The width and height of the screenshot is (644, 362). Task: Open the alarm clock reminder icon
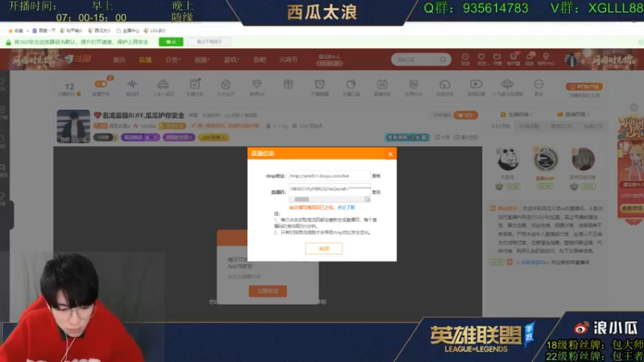pyautogui.click(x=320, y=84)
